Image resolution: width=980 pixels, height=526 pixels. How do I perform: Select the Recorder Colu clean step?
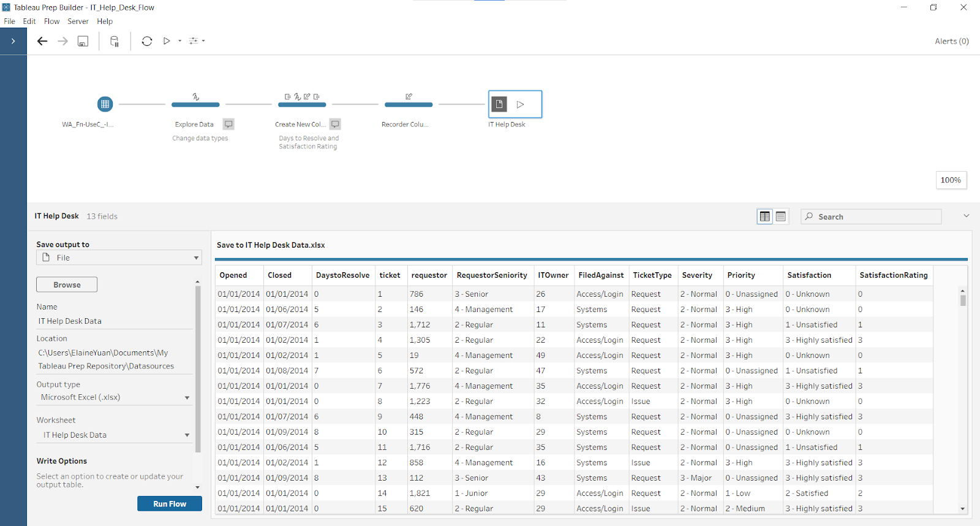(x=409, y=104)
